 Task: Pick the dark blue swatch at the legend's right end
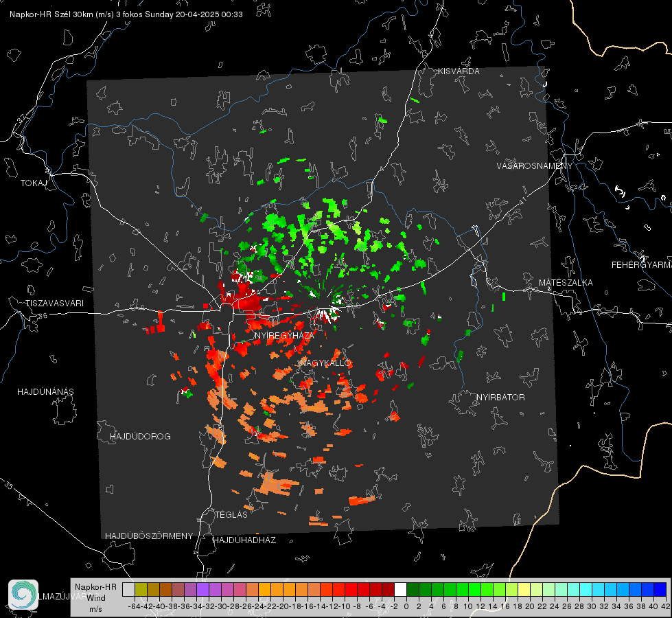click(660, 589)
